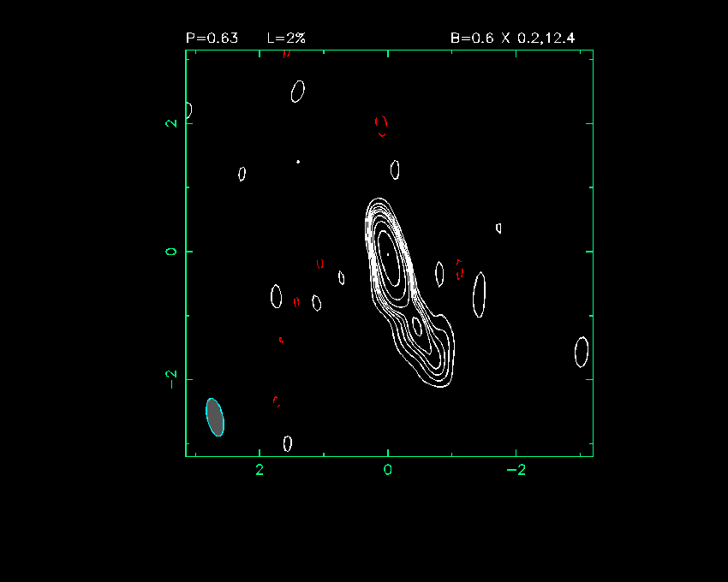Click the rotated vertical axis label 2
This screenshot has width=728, height=582.
click(172, 123)
